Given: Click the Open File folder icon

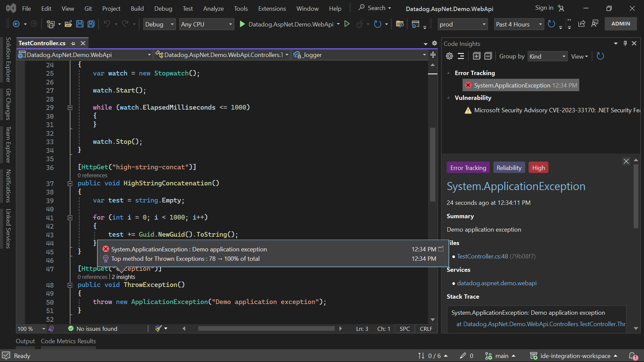Looking at the screenshot, I should coord(68,24).
